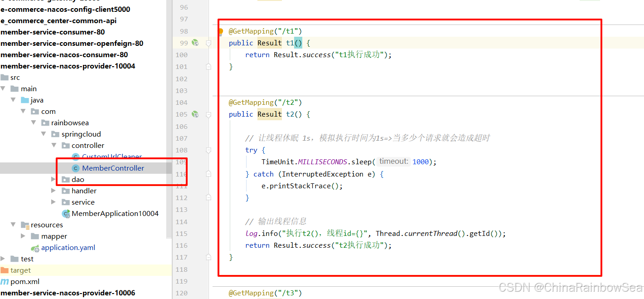The width and height of the screenshot is (644, 299).
Task: Click the log.info statement at line 115
Action: tap(375, 234)
